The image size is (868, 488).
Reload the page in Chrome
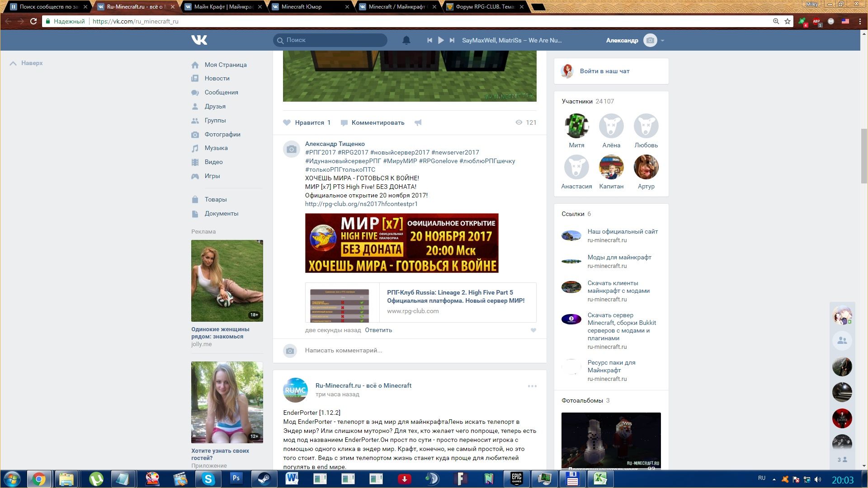[x=33, y=21]
